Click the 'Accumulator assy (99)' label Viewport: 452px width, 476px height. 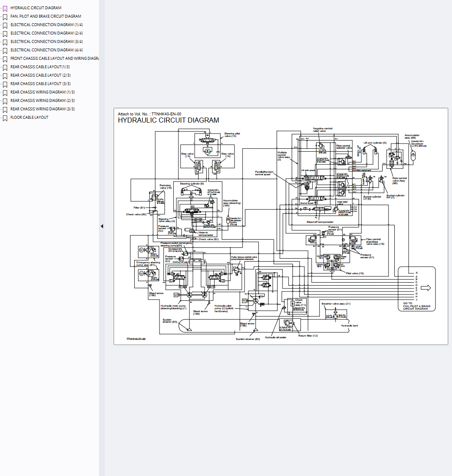pyautogui.click(x=412, y=136)
